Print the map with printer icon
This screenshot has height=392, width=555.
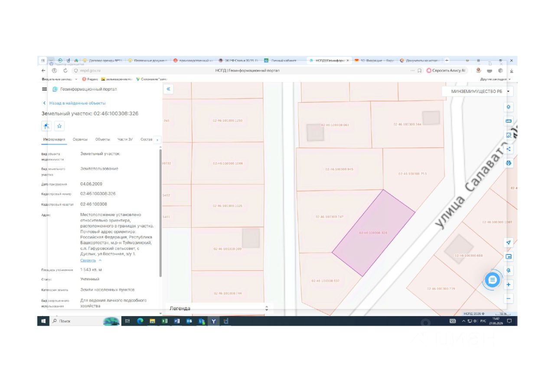coord(509,163)
